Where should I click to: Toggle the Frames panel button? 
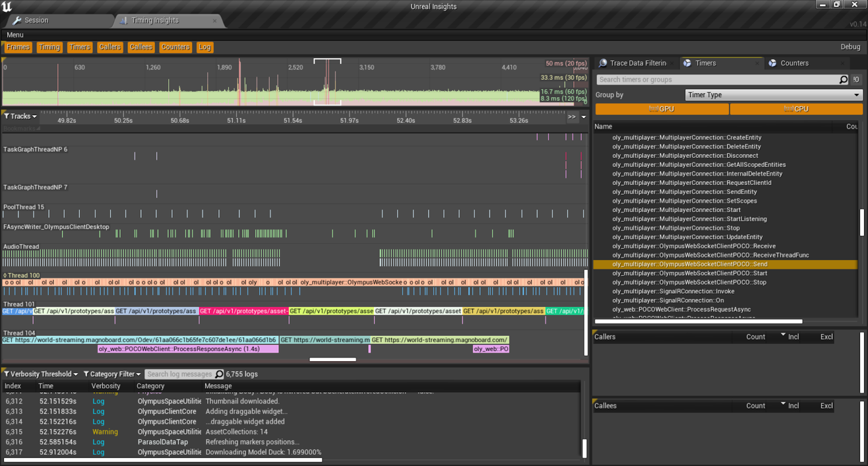(x=18, y=47)
